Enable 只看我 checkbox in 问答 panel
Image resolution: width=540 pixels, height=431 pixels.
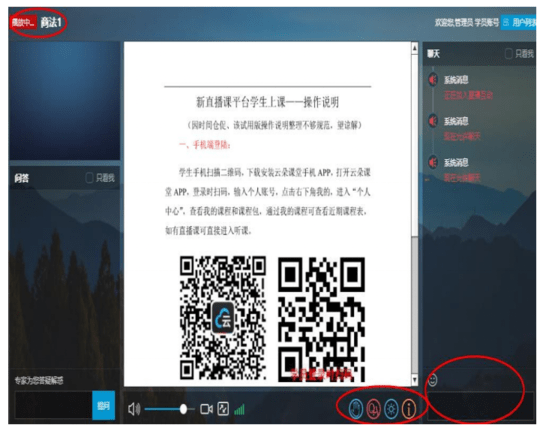pyautogui.click(x=89, y=178)
